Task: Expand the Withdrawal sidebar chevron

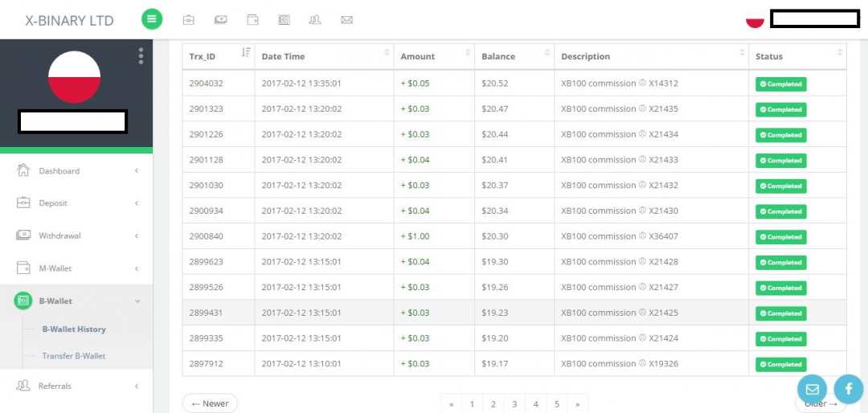Action: click(x=137, y=236)
